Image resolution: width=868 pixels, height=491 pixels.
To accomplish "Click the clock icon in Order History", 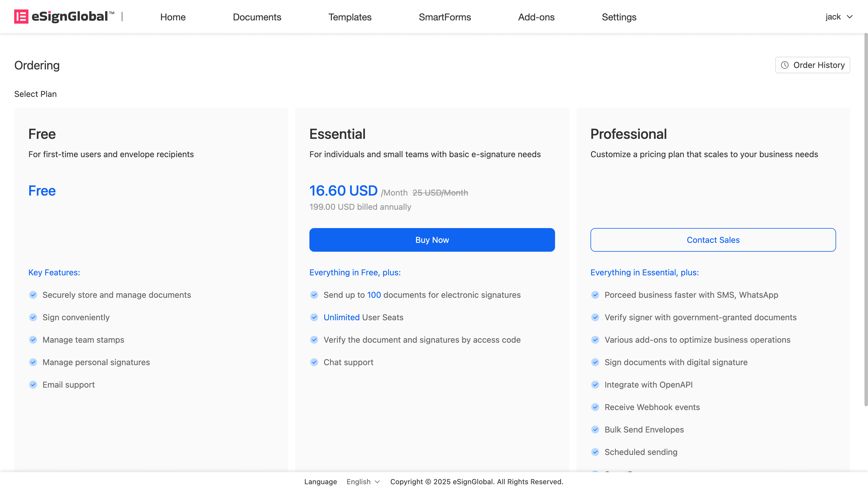I will point(785,65).
